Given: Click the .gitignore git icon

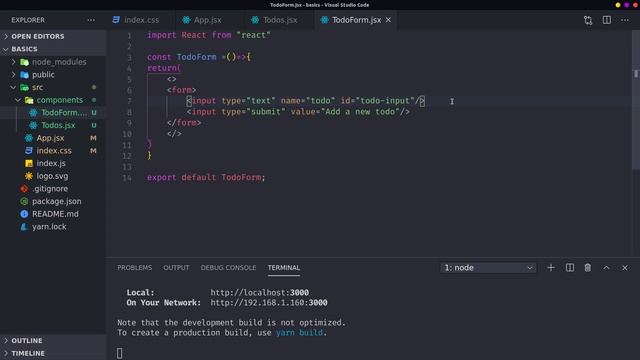Looking at the screenshot, I should (24, 189).
